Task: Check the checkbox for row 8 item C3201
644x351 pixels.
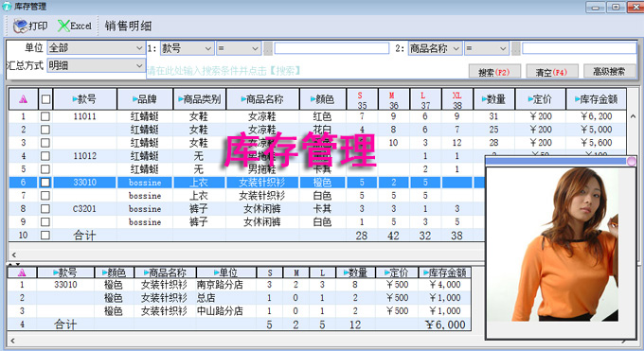Action: [45, 208]
